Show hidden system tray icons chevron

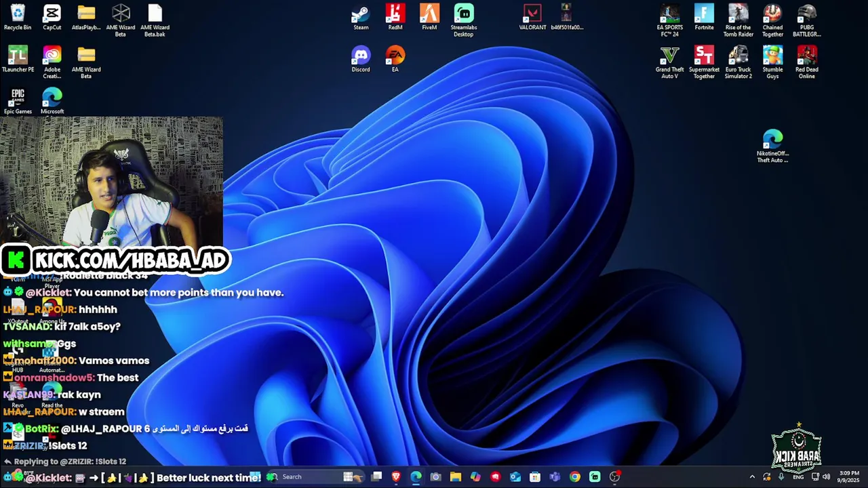pos(752,477)
